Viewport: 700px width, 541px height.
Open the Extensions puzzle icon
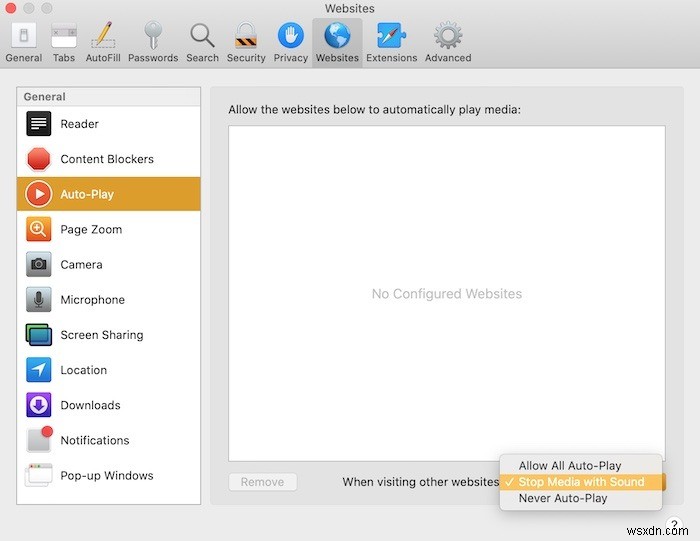pos(392,35)
